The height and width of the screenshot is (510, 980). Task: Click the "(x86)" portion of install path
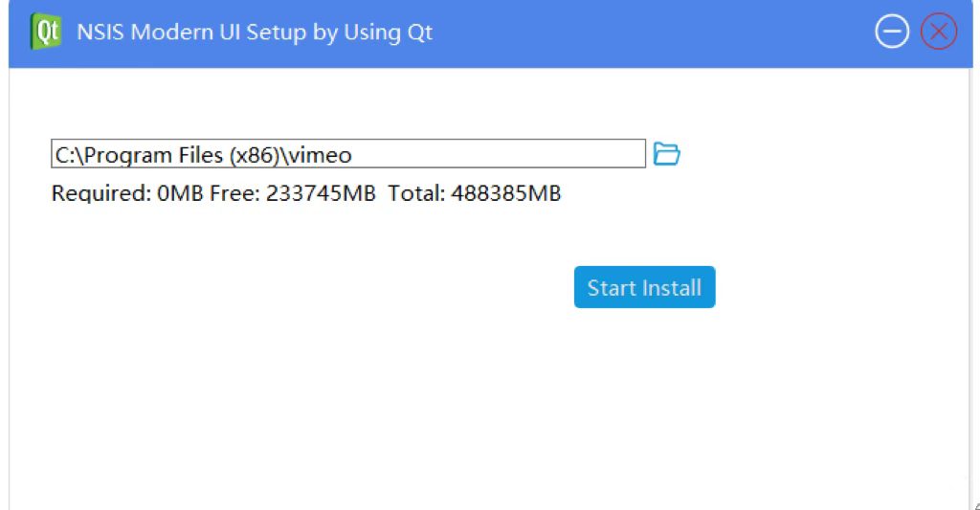point(255,154)
